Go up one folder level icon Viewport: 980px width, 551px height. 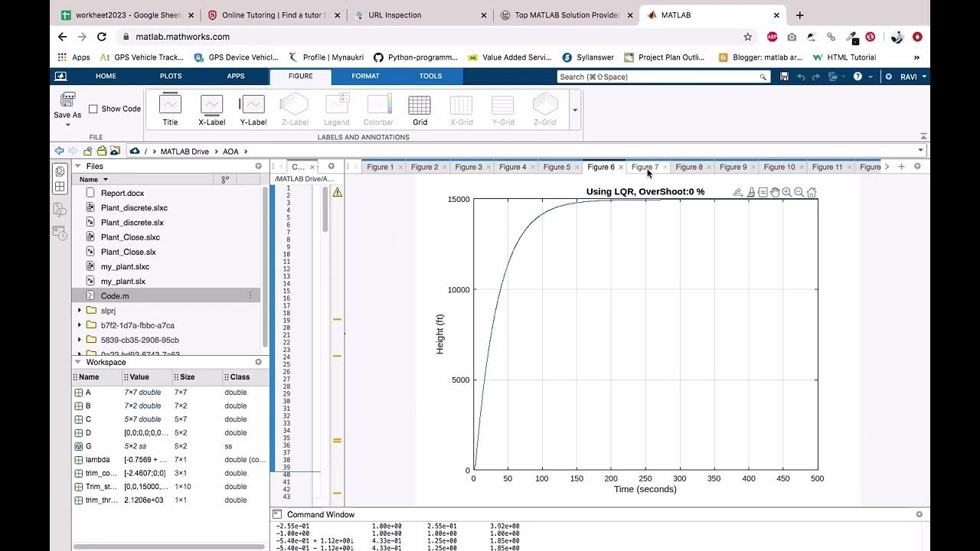pyautogui.click(x=87, y=151)
